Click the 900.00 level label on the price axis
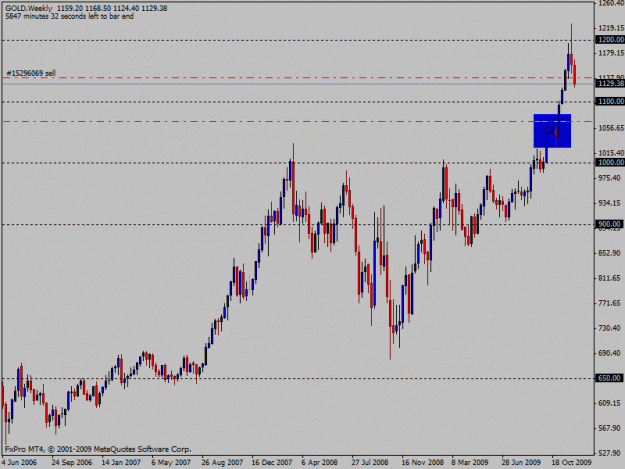The image size is (625, 469). tap(609, 224)
